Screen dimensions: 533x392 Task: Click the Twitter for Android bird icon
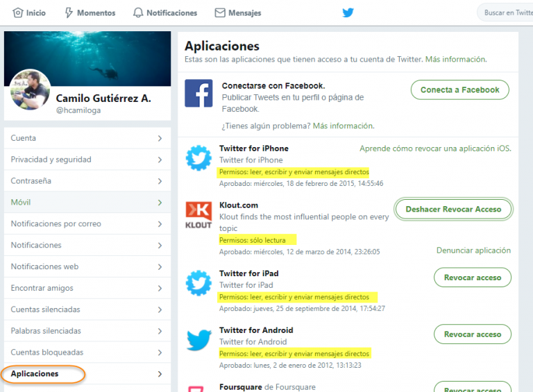tap(199, 339)
